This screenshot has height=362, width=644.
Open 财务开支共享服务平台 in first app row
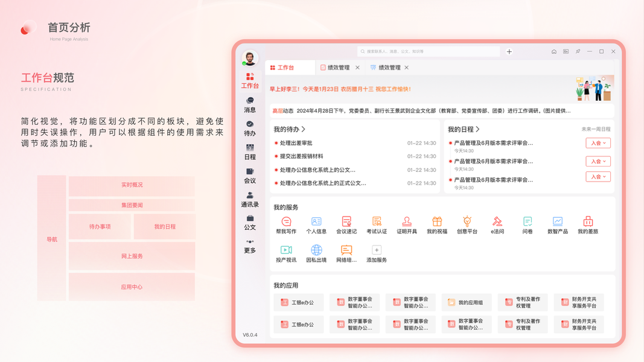(x=579, y=302)
